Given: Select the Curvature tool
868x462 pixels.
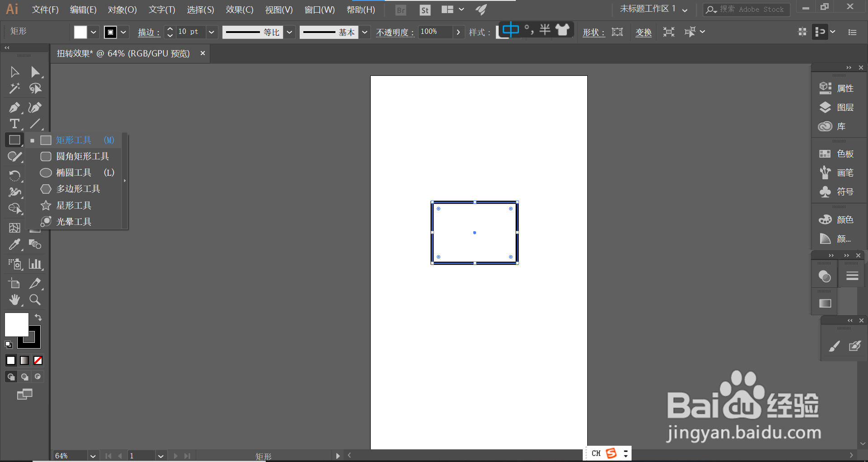Looking at the screenshot, I should click(35, 107).
